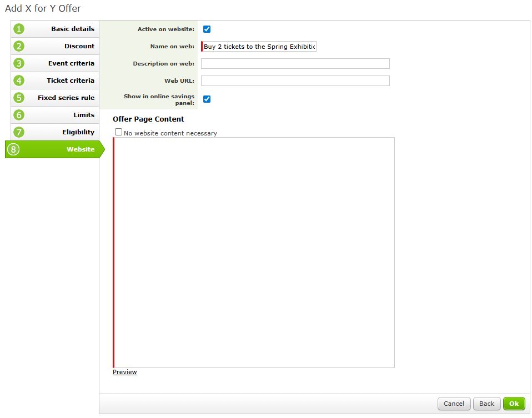The width and height of the screenshot is (532, 418).
Task: Click the Offer Page Content heading
Action: pos(148,119)
